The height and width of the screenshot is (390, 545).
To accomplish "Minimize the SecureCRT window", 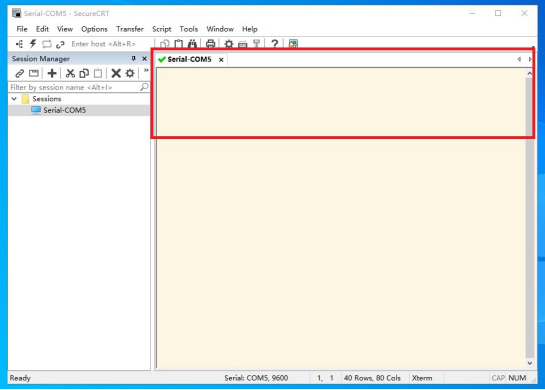I will pos(472,13).
